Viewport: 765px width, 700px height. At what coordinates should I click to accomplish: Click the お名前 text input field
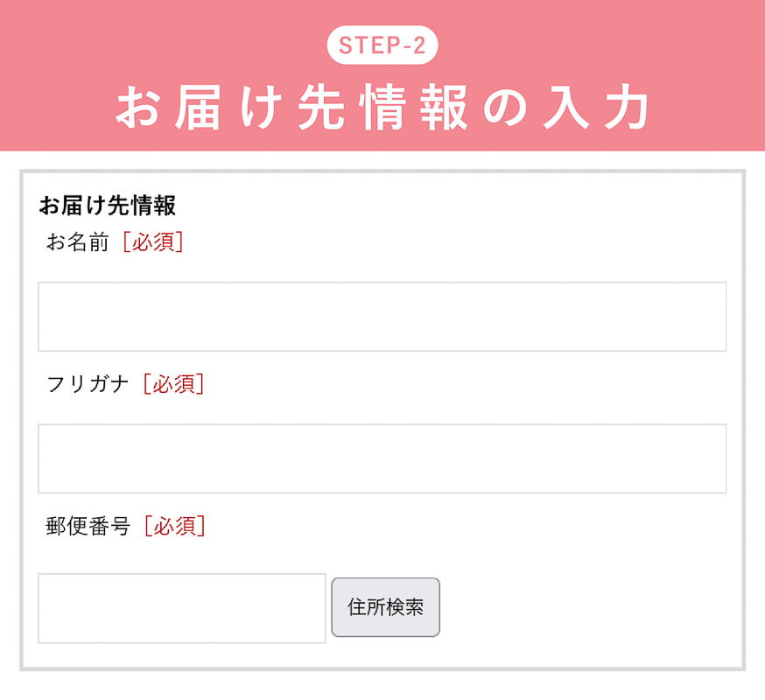click(x=382, y=317)
